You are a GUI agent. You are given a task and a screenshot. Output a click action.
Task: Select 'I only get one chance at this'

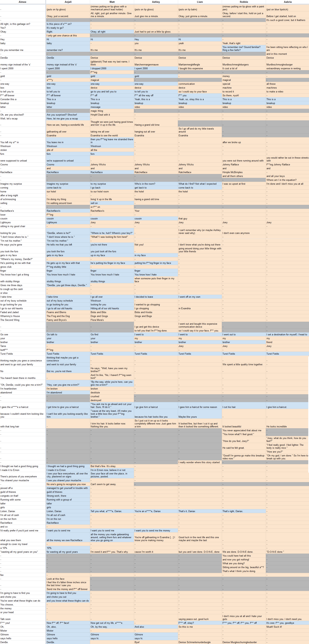pos(68,36)
